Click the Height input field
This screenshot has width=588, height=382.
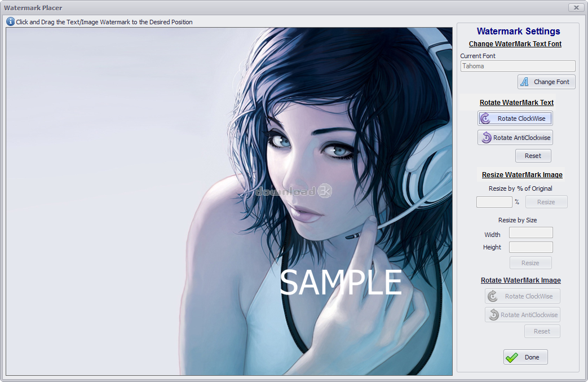click(x=530, y=247)
